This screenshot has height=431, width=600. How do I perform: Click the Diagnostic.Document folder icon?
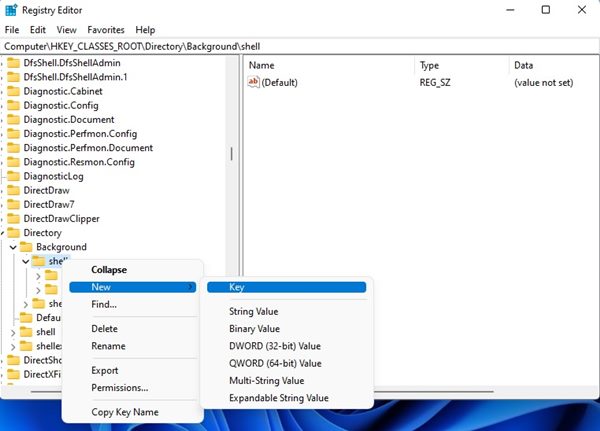coord(13,119)
